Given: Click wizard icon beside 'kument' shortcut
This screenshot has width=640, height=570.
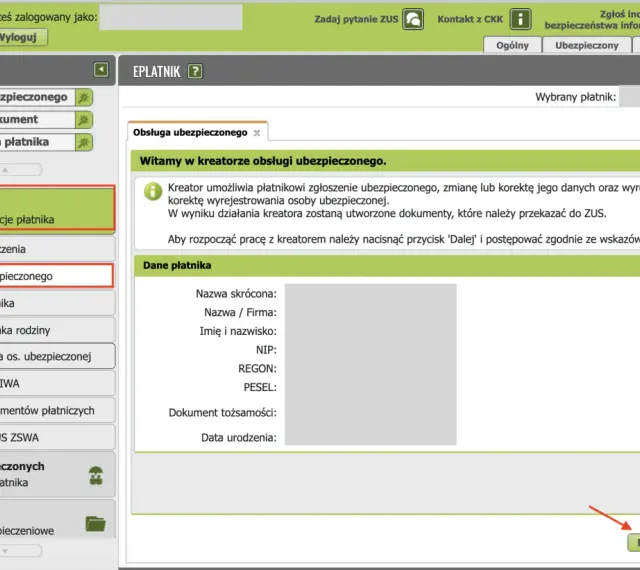Looking at the screenshot, I should pos(84,120).
